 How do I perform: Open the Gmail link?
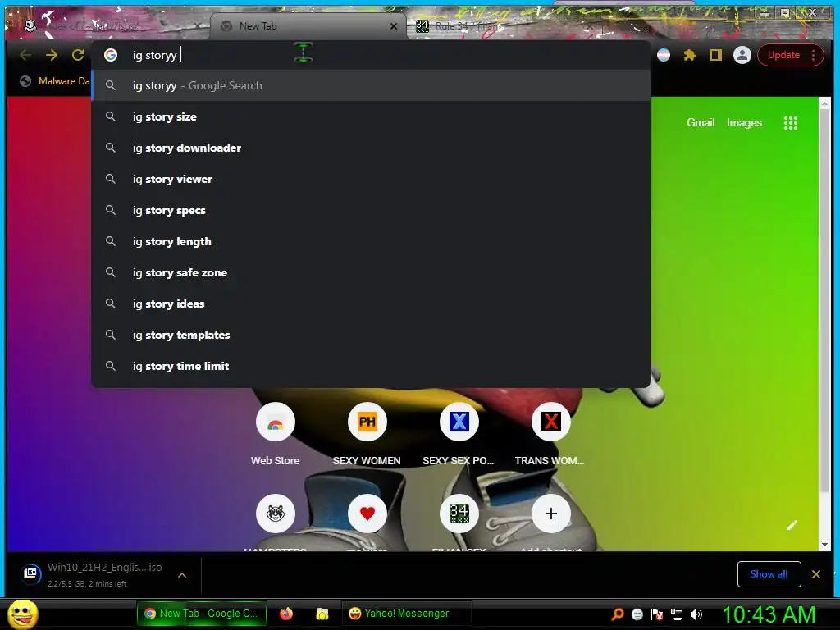[x=701, y=123]
